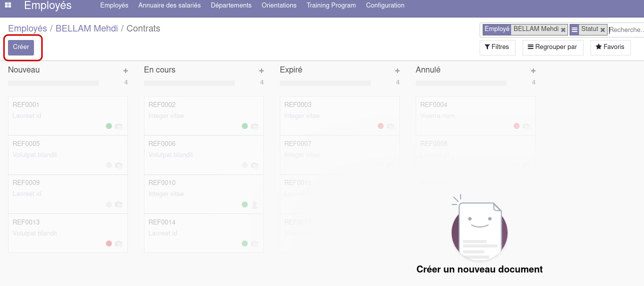Image resolution: width=644 pixels, height=286 pixels.
Task: Click the Nouveau column progress bar
Action: point(53,83)
